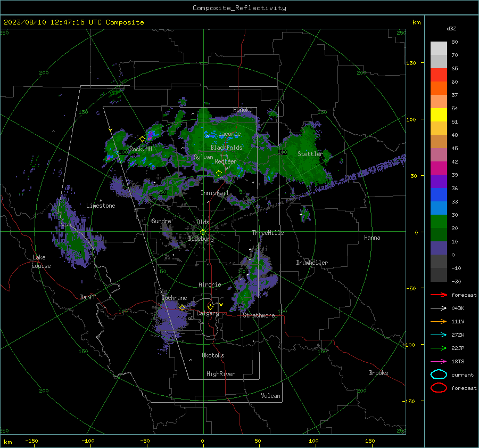Click the white 04DK arrow legend icon

(439, 308)
